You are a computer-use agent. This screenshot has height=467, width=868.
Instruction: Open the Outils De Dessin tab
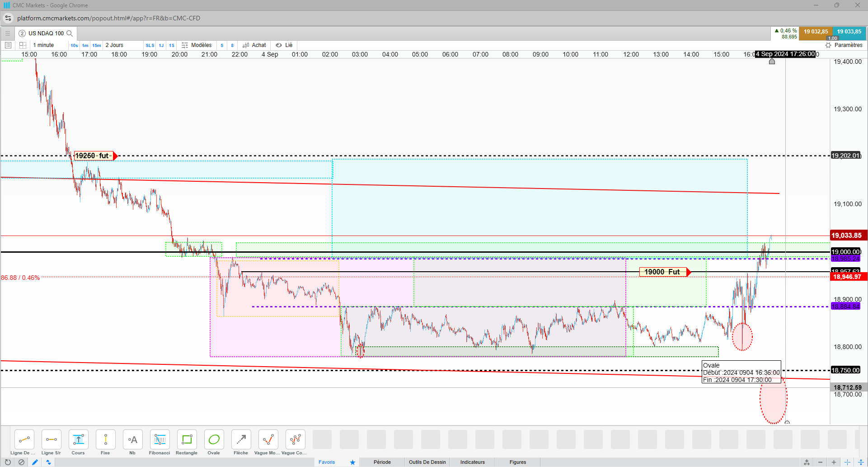(427, 462)
